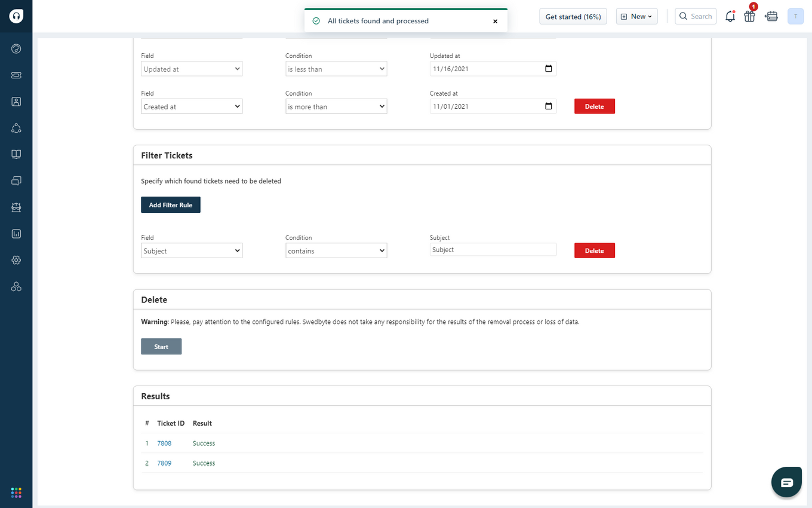Open ticket 7808 from Results
The width and height of the screenshot is (812, 508).
pyautogui.click(x=164, y=443)
